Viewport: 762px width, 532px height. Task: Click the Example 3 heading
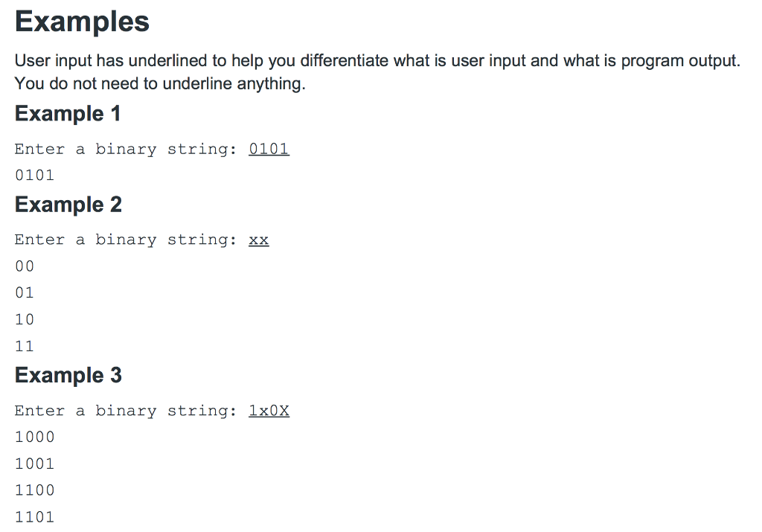click(68, 375)
